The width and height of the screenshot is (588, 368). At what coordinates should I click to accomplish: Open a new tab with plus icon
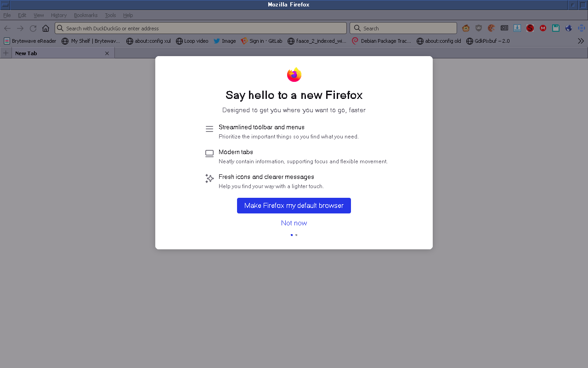tap(6, 53)
